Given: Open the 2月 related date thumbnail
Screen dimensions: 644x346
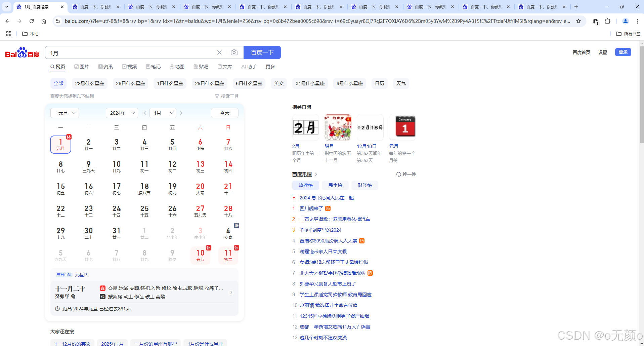Looking at the screenshot, I should click(306, 127).
